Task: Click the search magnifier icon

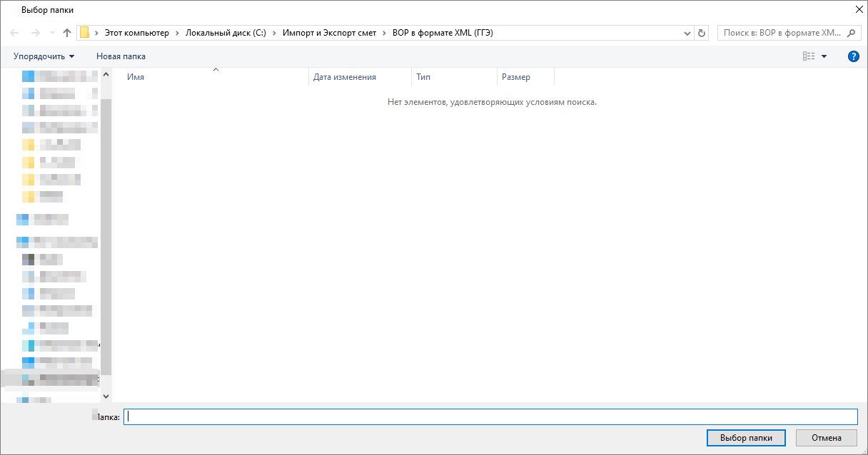Action: [852, 33]
